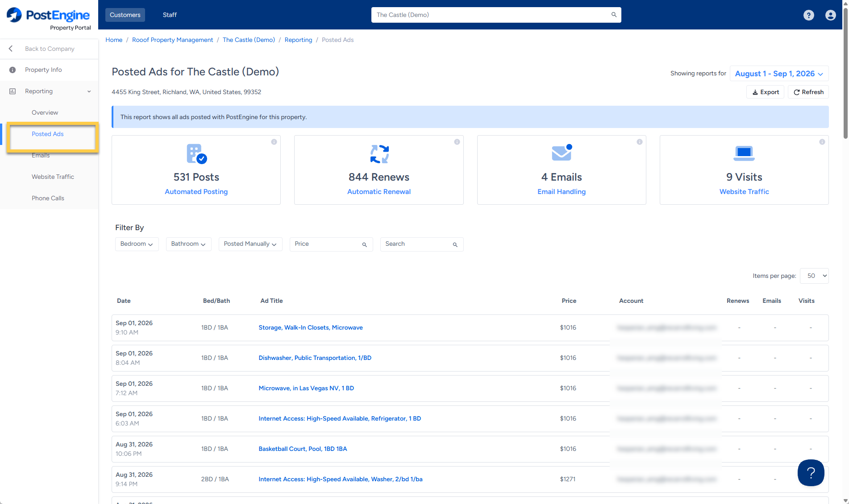The width and height of the screenshot is (849, 504).
Task: Switch to the Staff tab
Action: (x=170, y=15)
